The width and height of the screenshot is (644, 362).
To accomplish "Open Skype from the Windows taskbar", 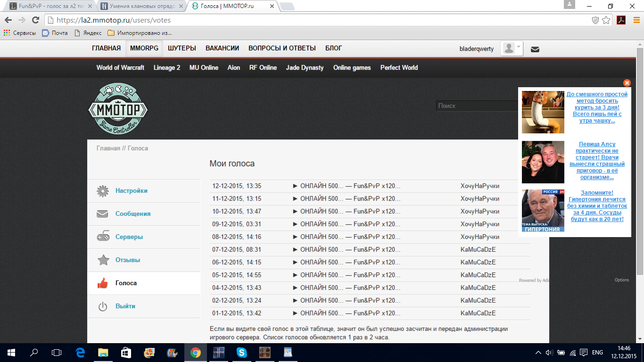I will 241,352.
